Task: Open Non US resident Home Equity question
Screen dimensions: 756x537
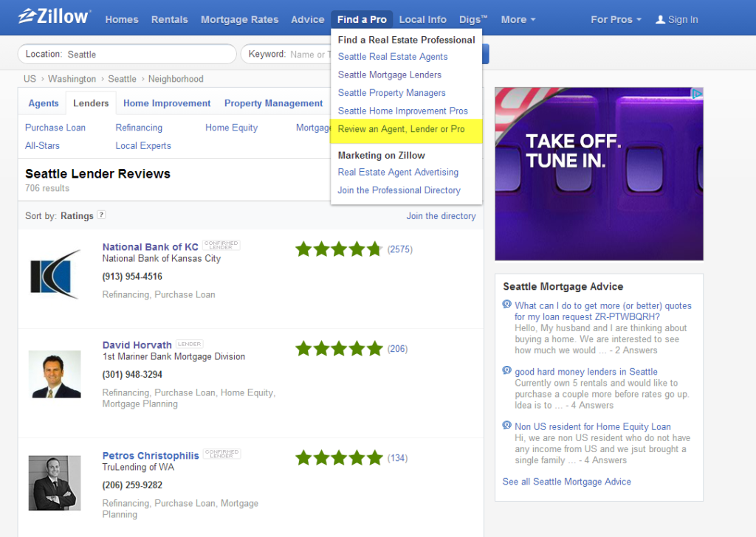Action: coord(593,426)
